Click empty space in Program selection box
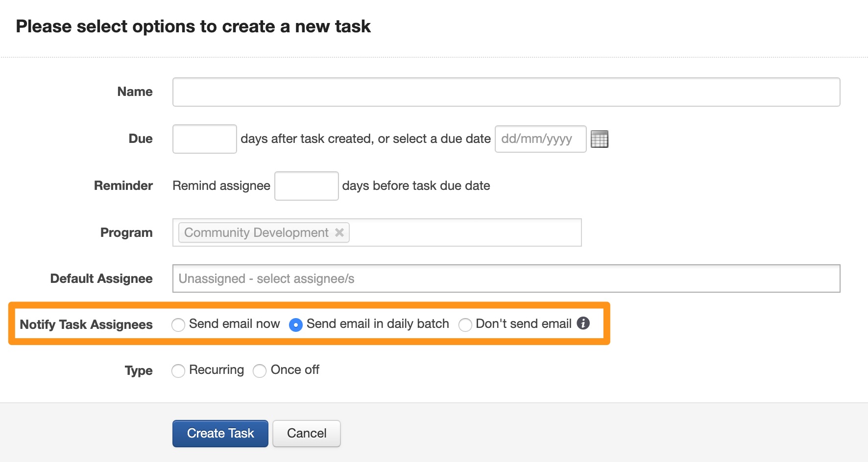The width and height of the screenshot is (868, 462). point(464,232)
